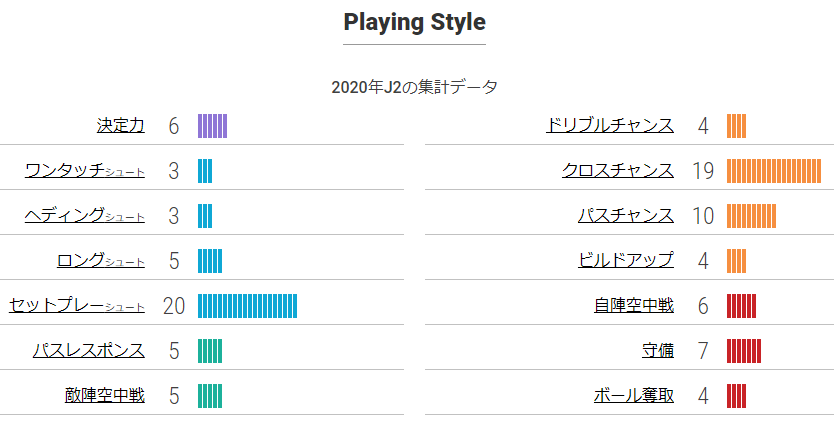The image size is (834, 425).
Task: Click the green パスレスポンス bar graph
Action: (x=210, y=351)
